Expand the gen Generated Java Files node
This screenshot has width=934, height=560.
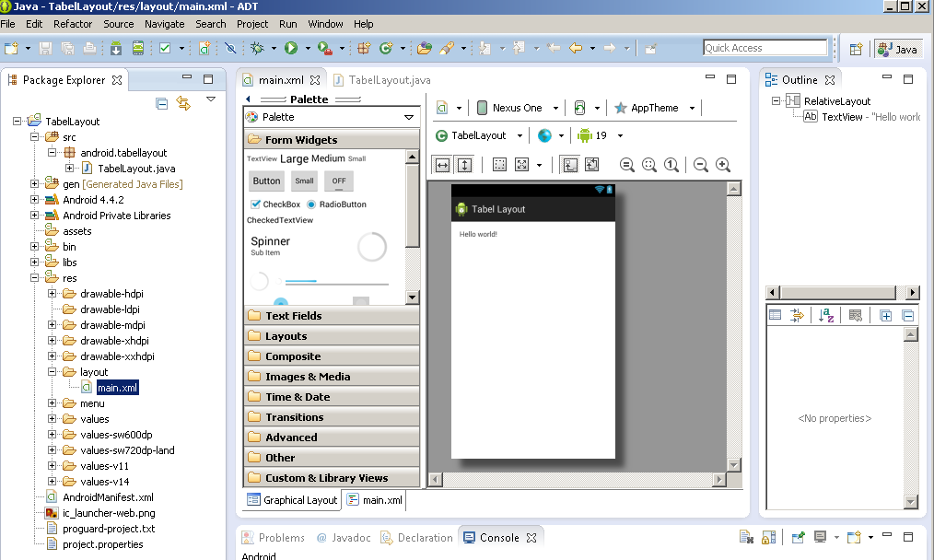35,184
